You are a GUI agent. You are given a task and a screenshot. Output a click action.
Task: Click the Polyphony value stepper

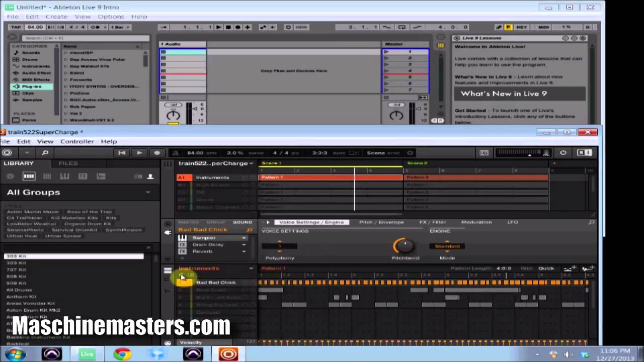pyautogui.click(x=280, y=246)
